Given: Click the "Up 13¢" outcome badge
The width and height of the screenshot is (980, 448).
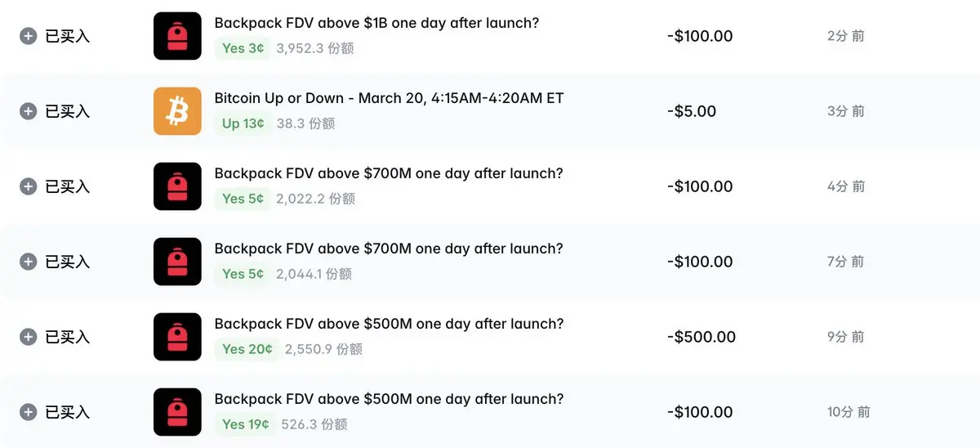Looking at the screenshot, I should pos(243,123).
